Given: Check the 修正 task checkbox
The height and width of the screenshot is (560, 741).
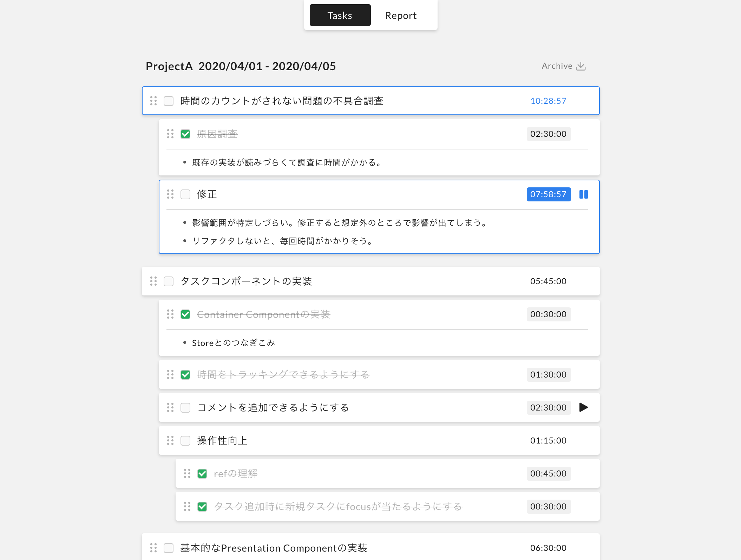Looking at the screenshot, I should [185, 194].
